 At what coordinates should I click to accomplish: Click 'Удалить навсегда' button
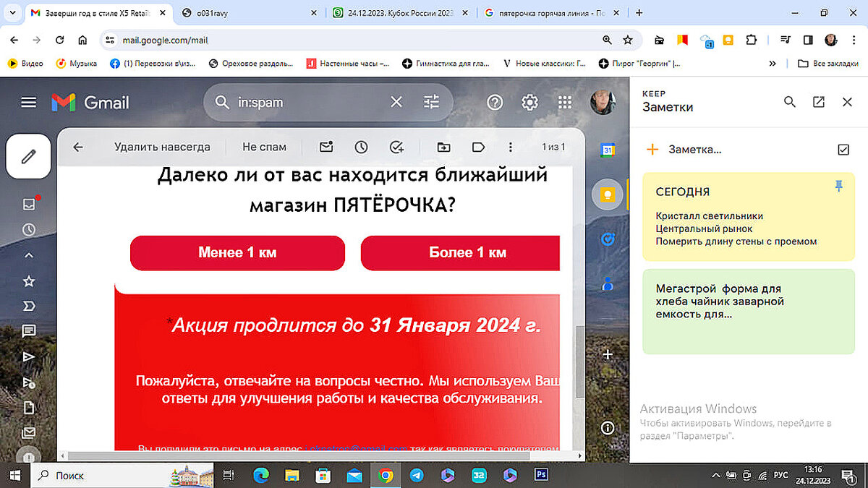162,147
